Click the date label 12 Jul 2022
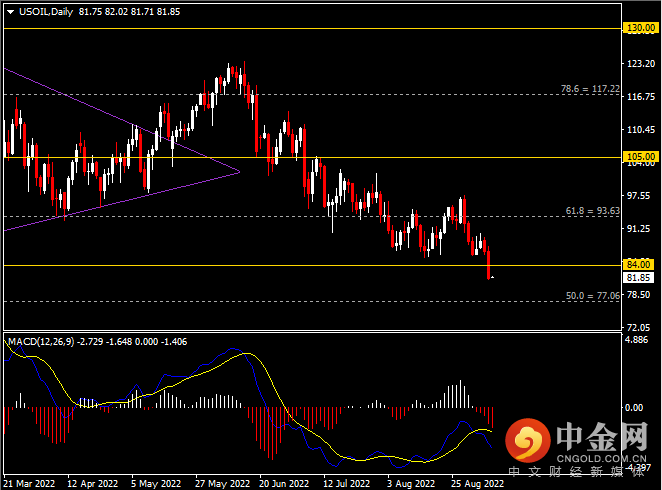Image resolution: width=662 pixels, height=490 pixels. pyautogui.click(x=347, y=484)
